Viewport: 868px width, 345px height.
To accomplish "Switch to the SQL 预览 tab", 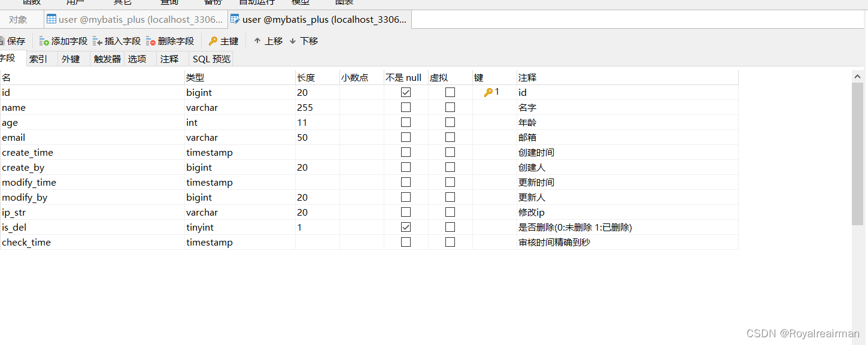I will click(x=211, y=59).
